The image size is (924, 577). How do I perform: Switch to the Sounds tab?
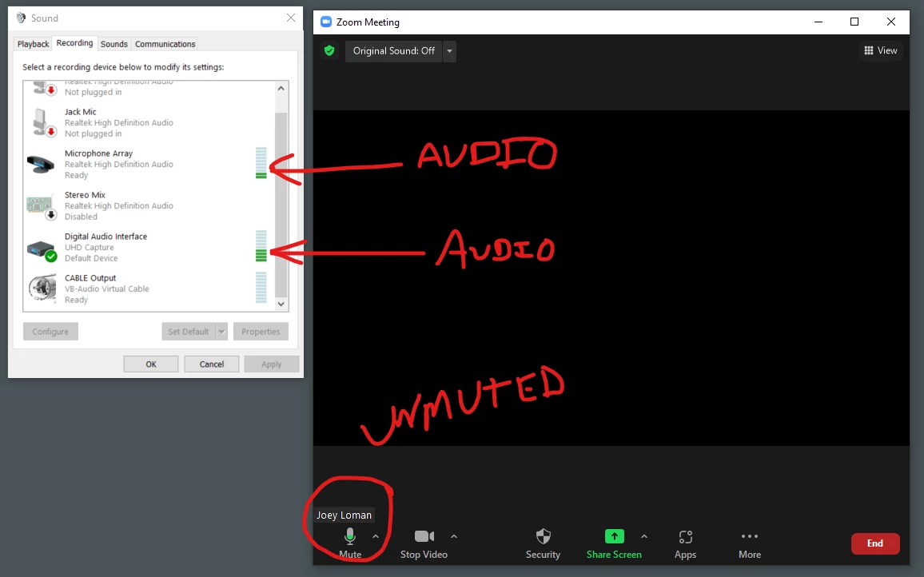point(114,44)
